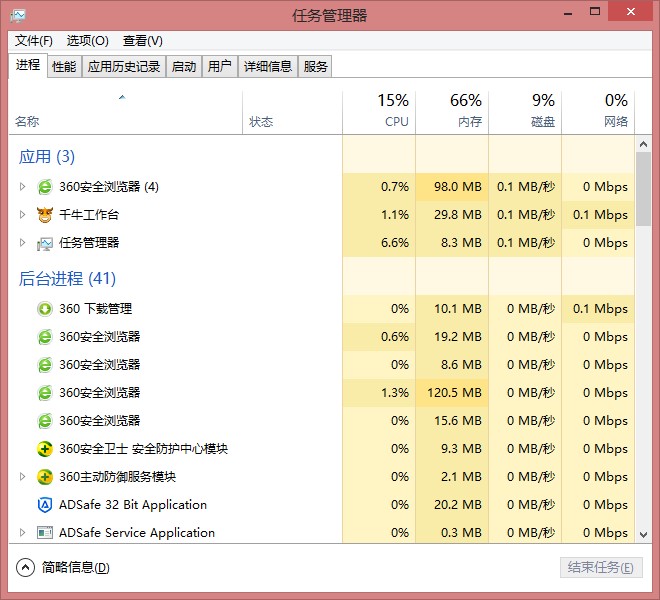The image size is (660, 600).
Task: Click the 千牛工作台 bull icon
Action: coord(45,215)
